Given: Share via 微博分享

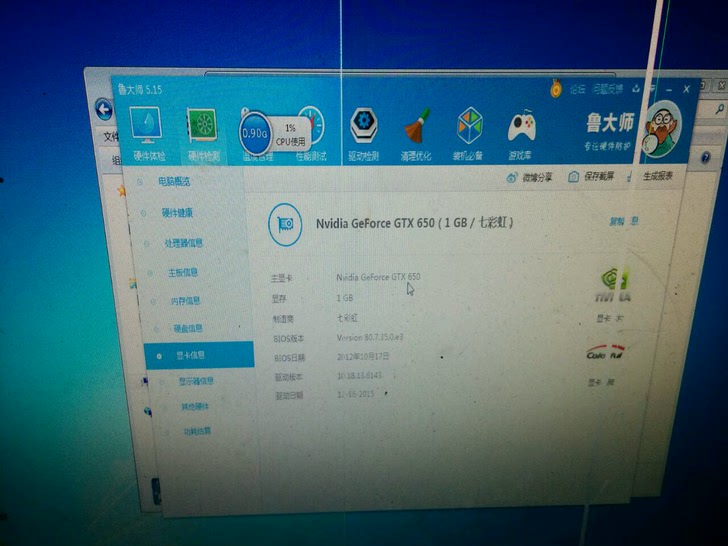Looking at the screenshot, I should point(530,177).
